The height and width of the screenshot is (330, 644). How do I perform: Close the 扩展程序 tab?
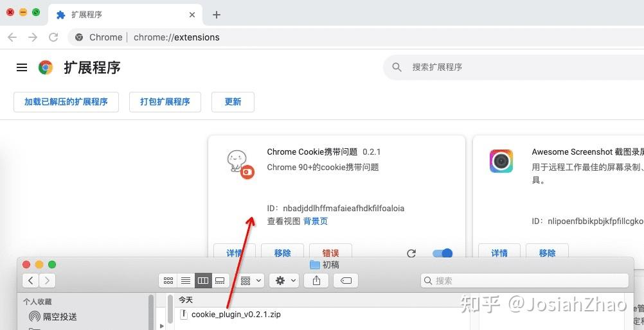point(192,15)
